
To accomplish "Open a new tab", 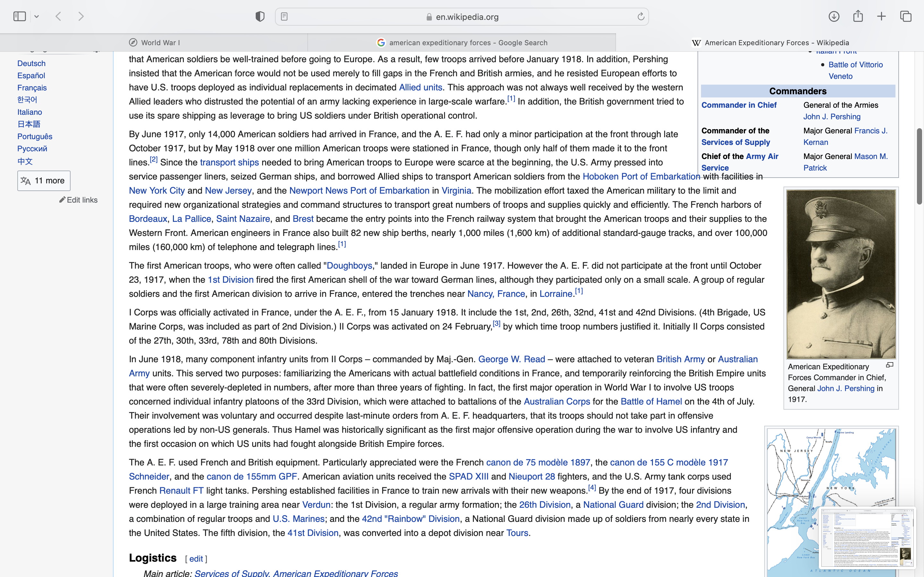I will click(882, 16).
